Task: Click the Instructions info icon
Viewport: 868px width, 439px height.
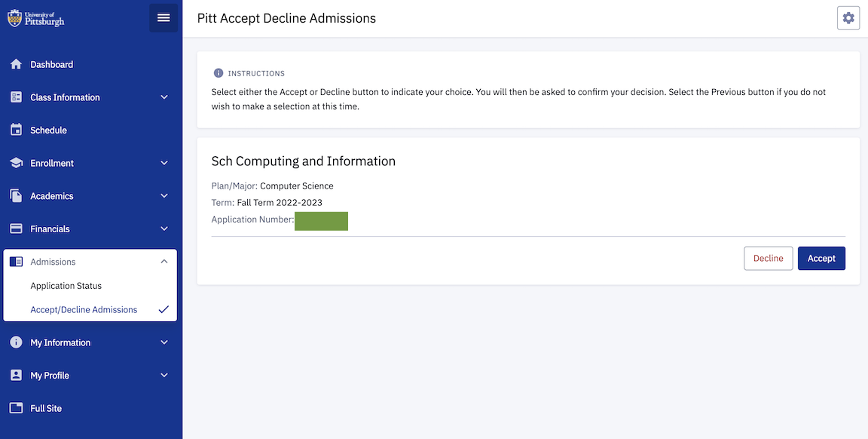Action: tap(219, 73)
